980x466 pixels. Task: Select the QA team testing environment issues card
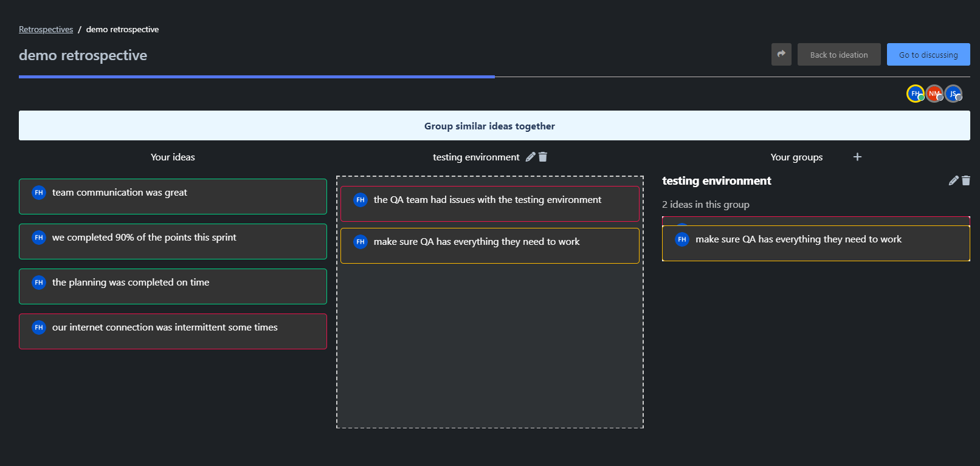click(x=489, y=204)
